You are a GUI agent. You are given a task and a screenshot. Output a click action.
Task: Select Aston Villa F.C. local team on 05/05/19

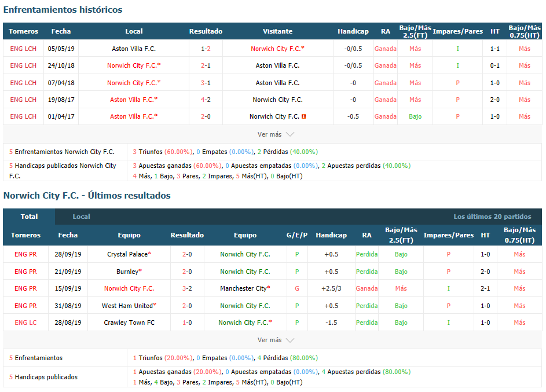click(134, 49)
